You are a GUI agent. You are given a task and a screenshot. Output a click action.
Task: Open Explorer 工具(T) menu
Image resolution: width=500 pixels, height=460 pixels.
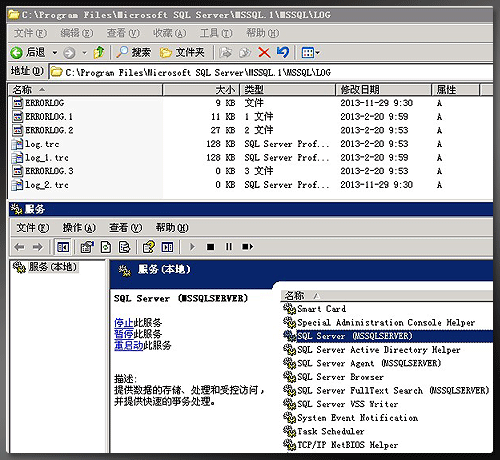point(216,33)
